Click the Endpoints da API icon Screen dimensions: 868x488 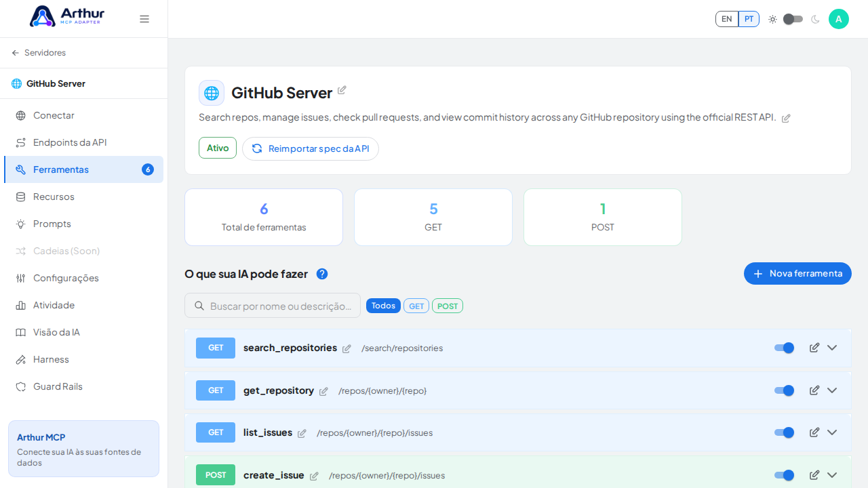pos(21,142)
